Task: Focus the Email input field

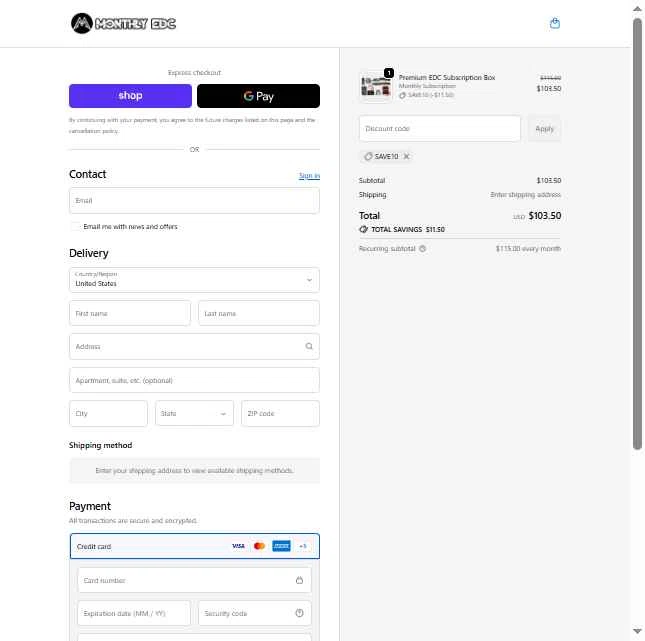Action: click(x=194, y=200)
